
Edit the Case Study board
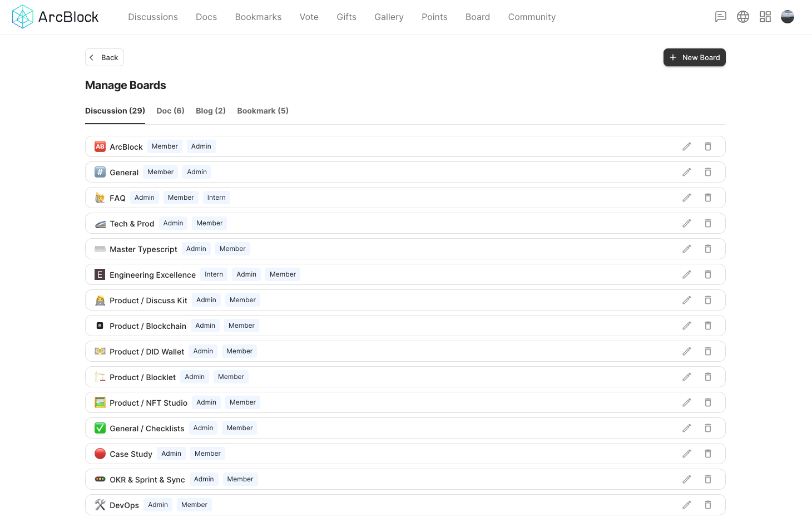(687, 454)
